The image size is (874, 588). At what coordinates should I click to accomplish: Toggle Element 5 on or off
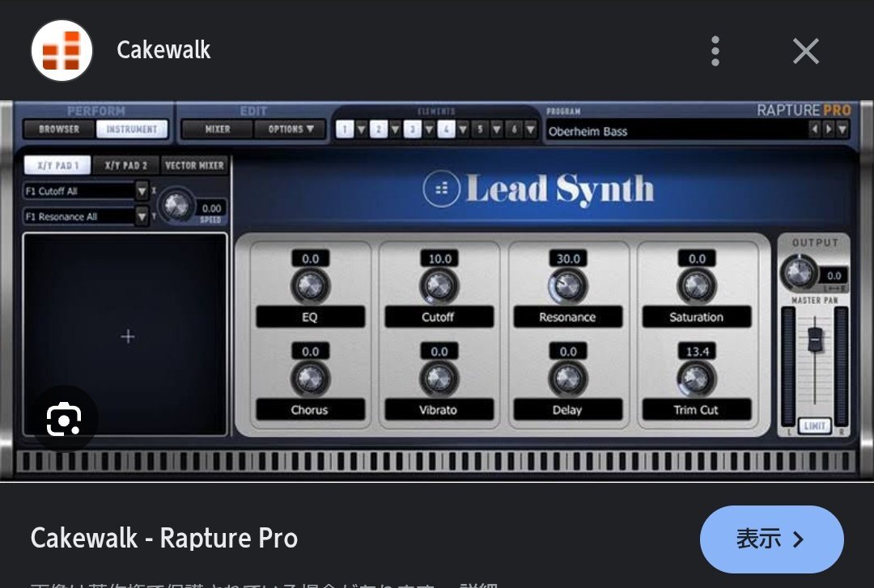(480, 130)
